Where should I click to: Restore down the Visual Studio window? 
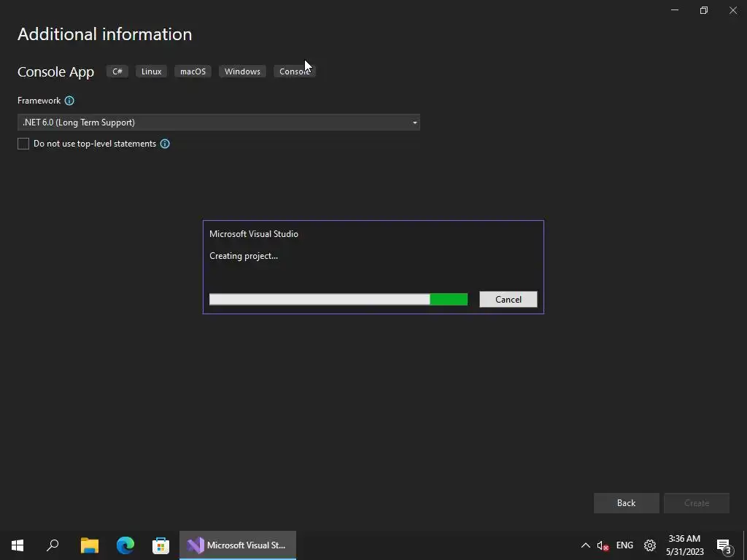coord(704,10)
